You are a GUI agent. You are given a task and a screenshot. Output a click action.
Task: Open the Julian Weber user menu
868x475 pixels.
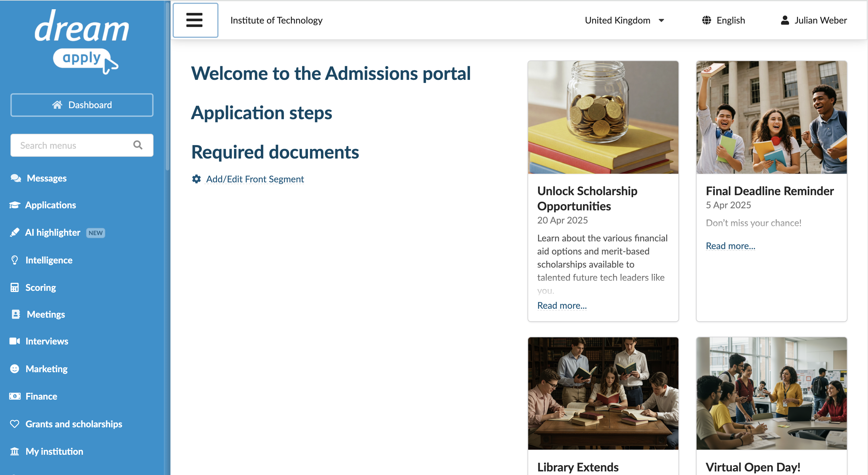point(814,21)
